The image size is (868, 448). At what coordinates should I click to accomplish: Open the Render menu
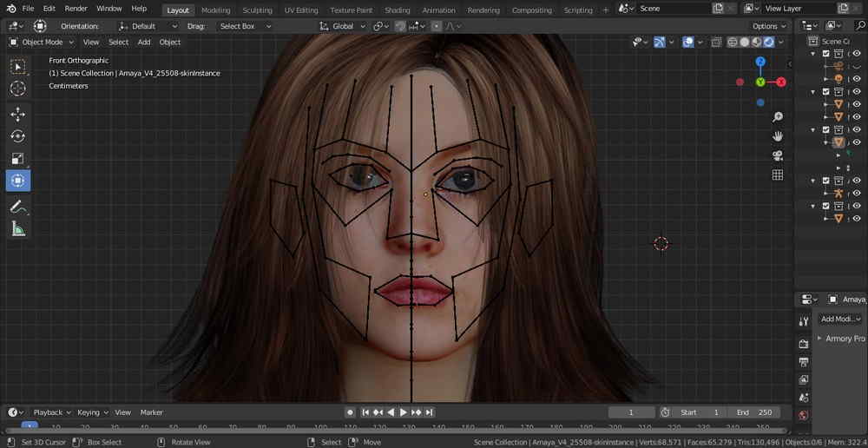(x=76, y=9)
